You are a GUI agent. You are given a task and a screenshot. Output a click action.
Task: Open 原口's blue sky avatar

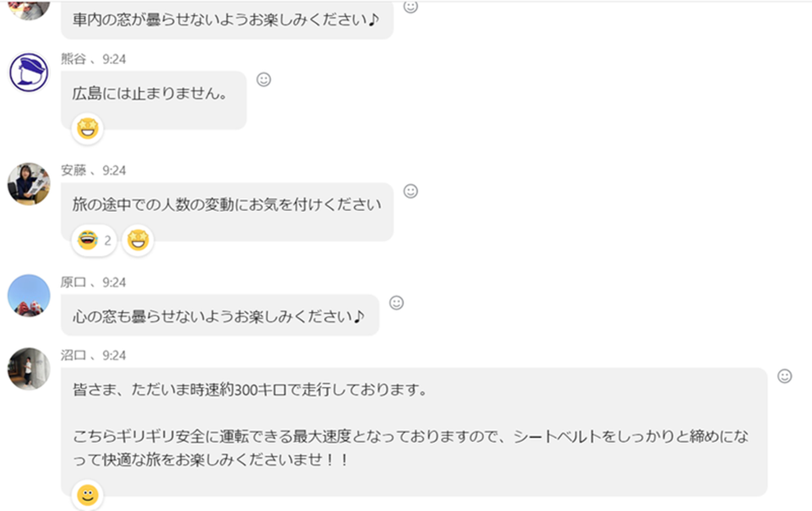[x=29, y=295]
